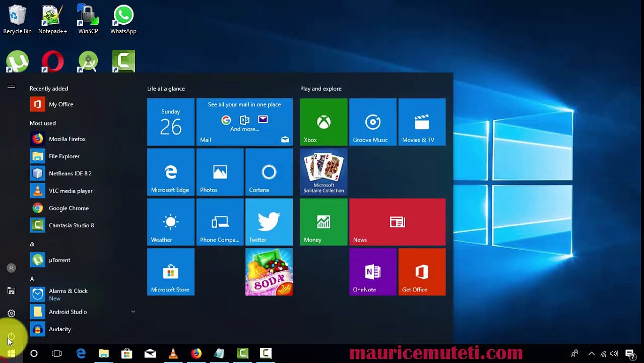Open File Explorer from Most used list

83,156
